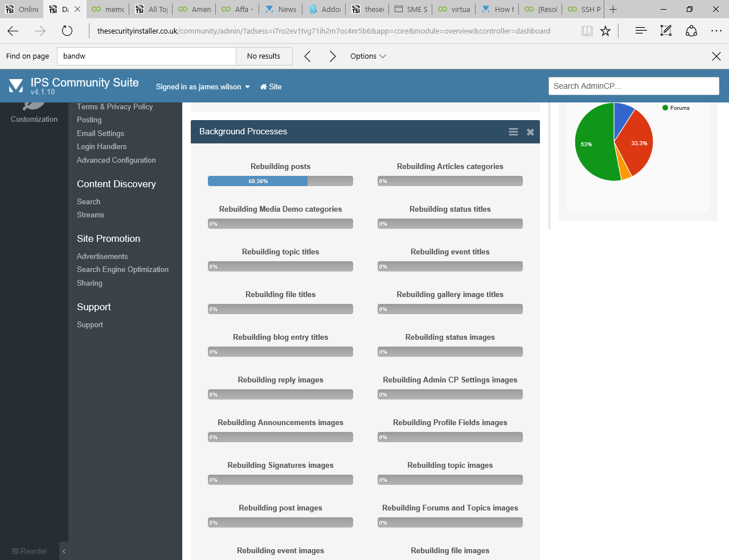Click the Make a Web Note icon
Image resolution: width=729 pixels, height=560 pixels.
pos(666,31)
